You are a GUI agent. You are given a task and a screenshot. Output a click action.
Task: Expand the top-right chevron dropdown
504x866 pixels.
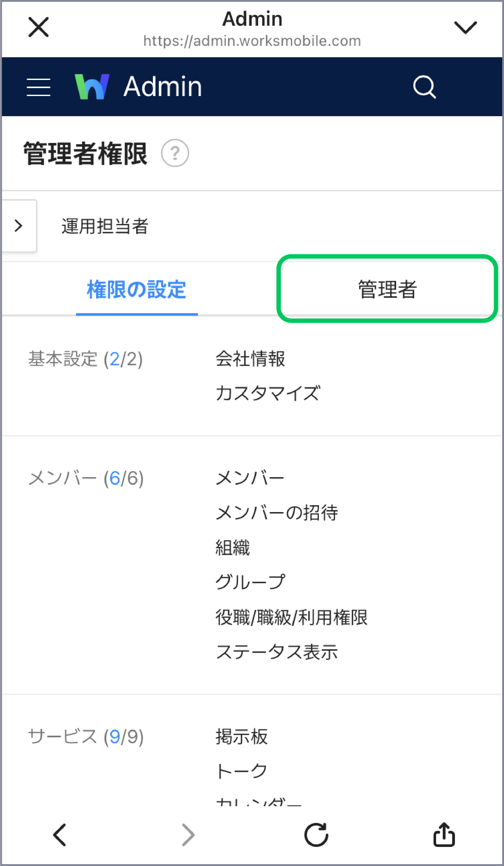[465, 27]
